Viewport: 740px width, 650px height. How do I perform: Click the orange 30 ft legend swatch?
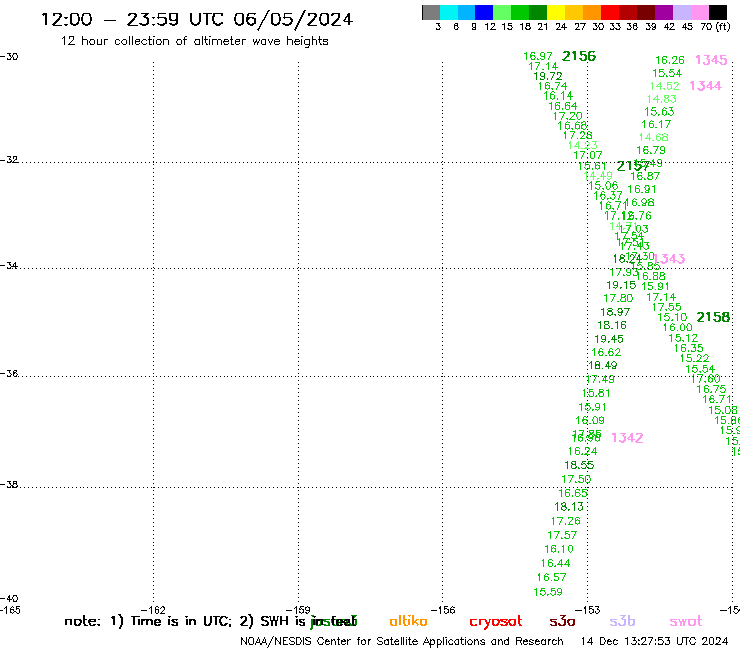(x=592, y=13)
